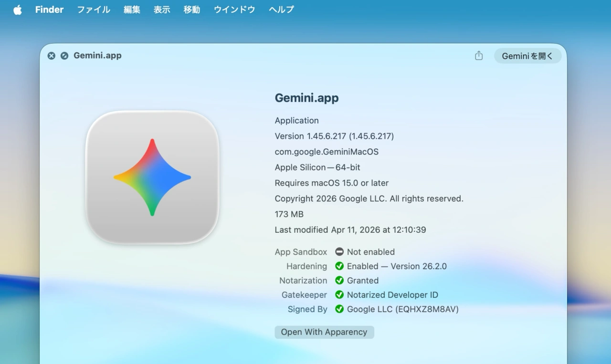Image resolution: width=611 pixels, height=364 pixels.
Task: Click the Apple logo in the menu bar
Action: 17,10
